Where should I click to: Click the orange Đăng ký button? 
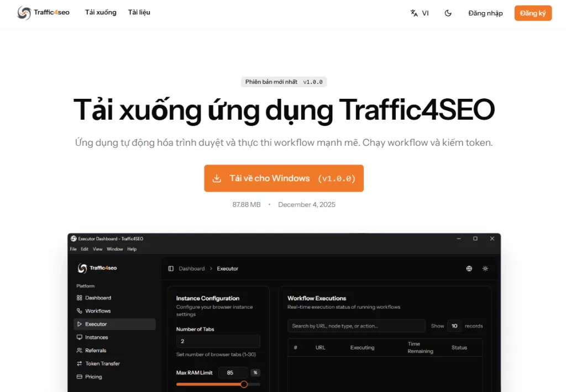[x=533, y=13]
